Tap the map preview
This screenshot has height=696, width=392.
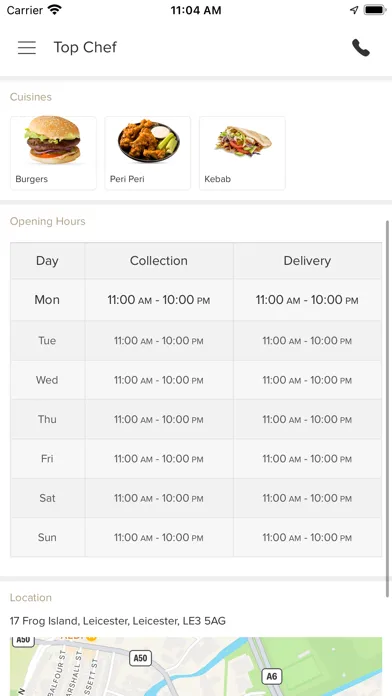tap(196, 667)
